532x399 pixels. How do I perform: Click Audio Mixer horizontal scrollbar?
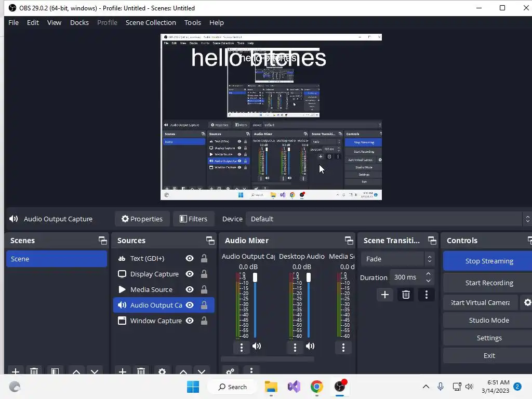[268, 359]
